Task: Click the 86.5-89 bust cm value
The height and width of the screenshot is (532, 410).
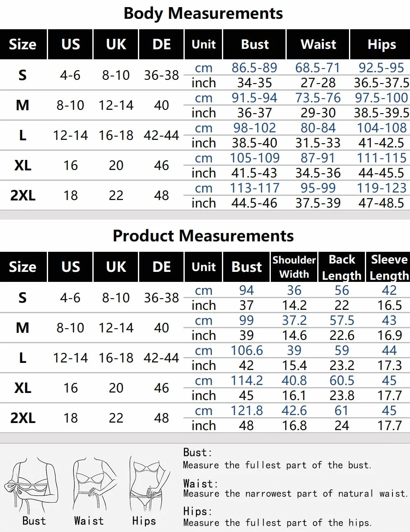Action: coord(254,68)
